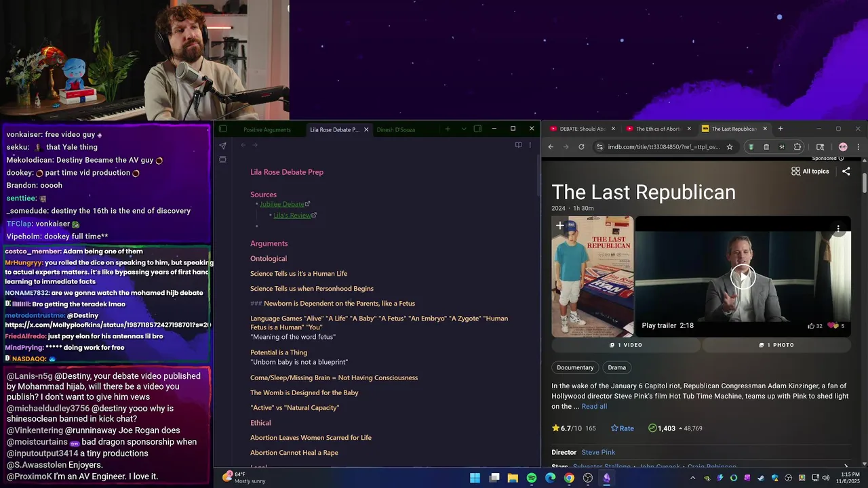This screenshot has width=868, height=488.
Task: Show hidden system tray icons
Action: tap(693, 478)
